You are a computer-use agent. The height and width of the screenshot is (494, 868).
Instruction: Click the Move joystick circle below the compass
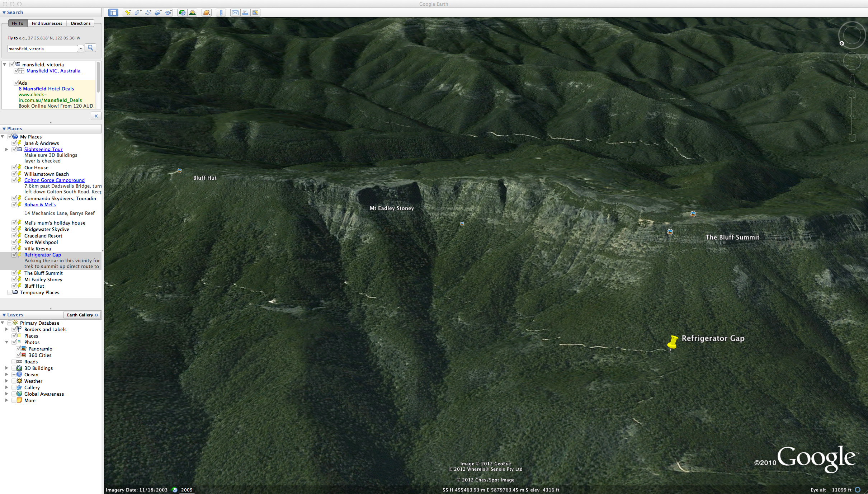pos(852,61)
